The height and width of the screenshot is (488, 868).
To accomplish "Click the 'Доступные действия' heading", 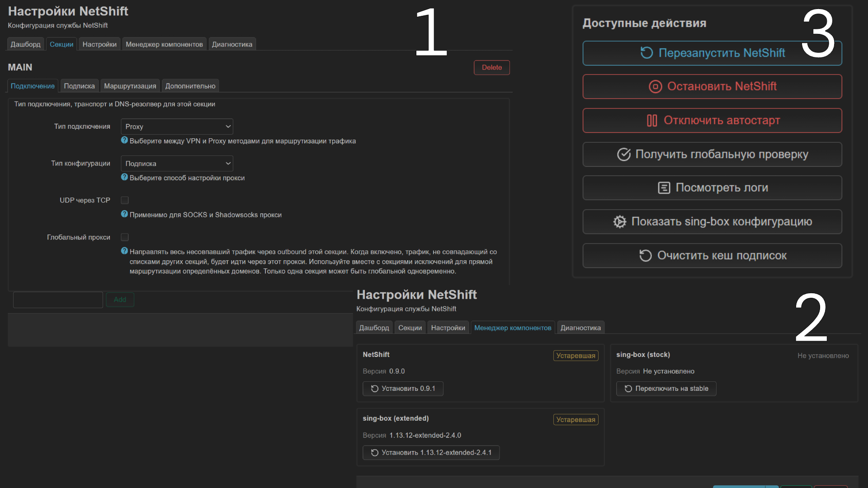I will (x=644, y=23).
